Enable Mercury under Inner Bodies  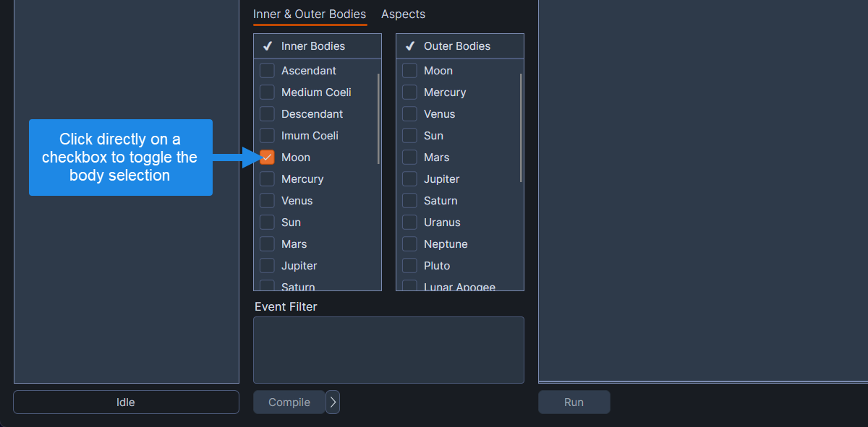[267, 178]
